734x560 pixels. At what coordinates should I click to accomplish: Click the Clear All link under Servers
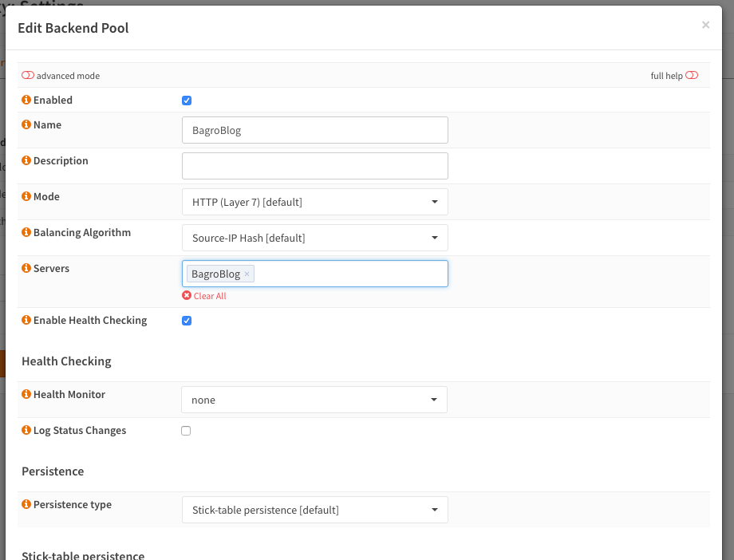(x=209, y=296)
